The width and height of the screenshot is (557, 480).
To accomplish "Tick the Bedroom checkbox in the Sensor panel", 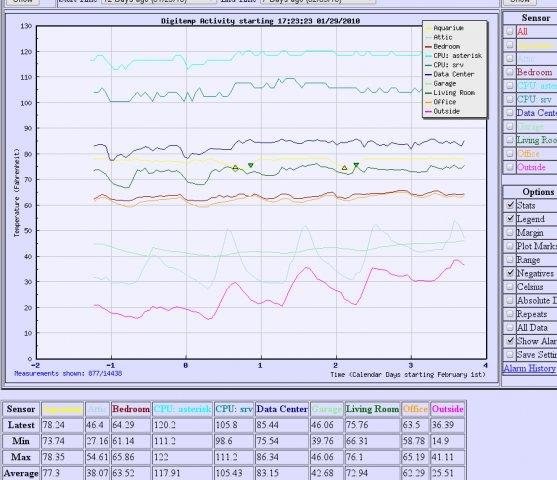I will 510,72.
